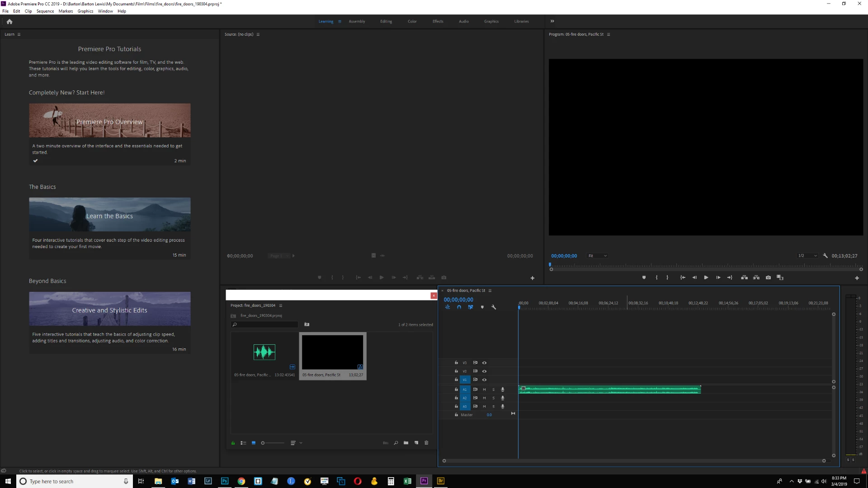Enable voice-over record on track A1

(x=502, y=389)
